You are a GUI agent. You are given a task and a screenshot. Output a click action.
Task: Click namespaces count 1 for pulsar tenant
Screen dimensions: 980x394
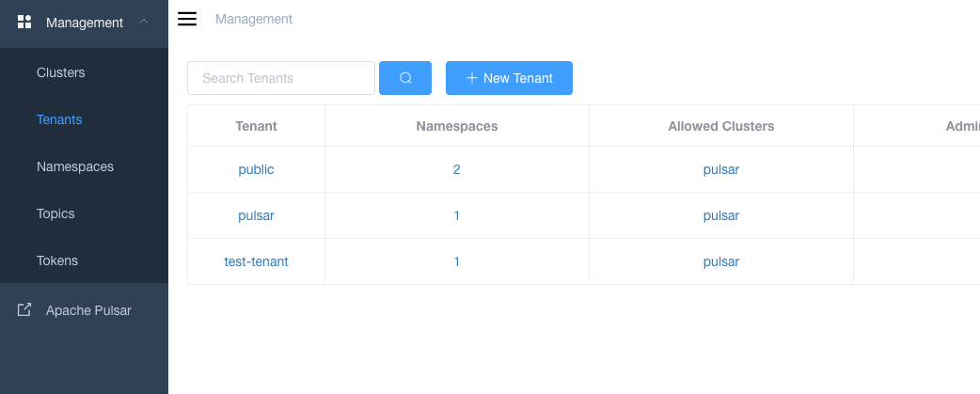tap(457, 215)
